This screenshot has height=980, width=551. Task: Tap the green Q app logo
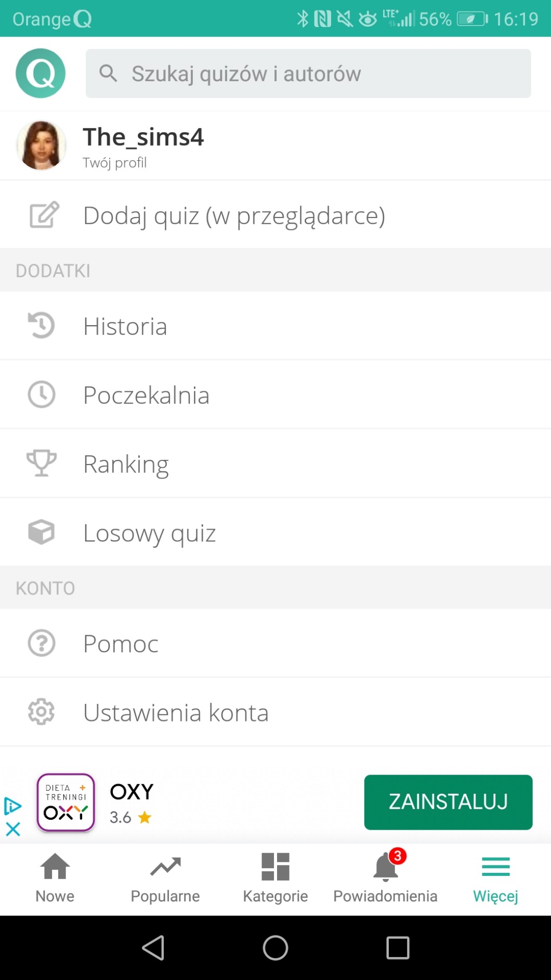click(x=41, y=73)
